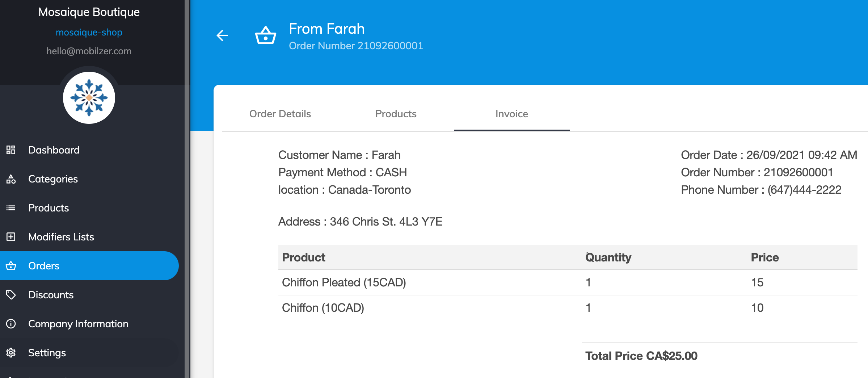Click the Company Information info icon

(x=11, y=324)
